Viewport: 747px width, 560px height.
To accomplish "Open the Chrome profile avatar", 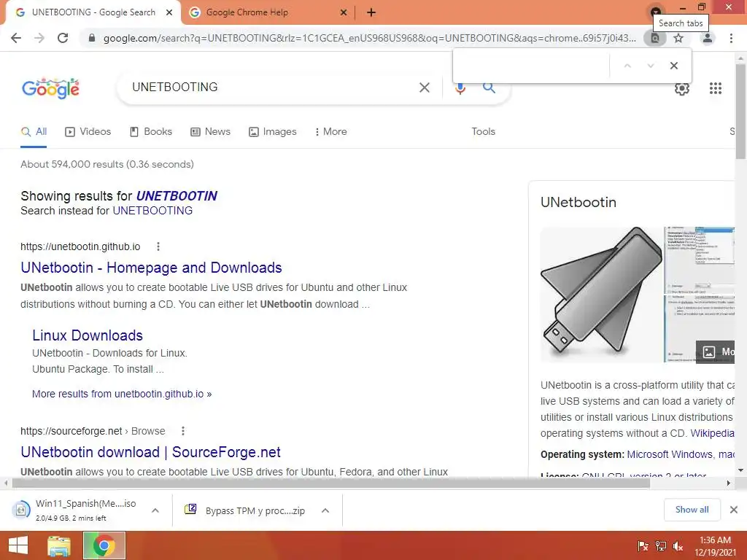I will (x=708, y=38).
